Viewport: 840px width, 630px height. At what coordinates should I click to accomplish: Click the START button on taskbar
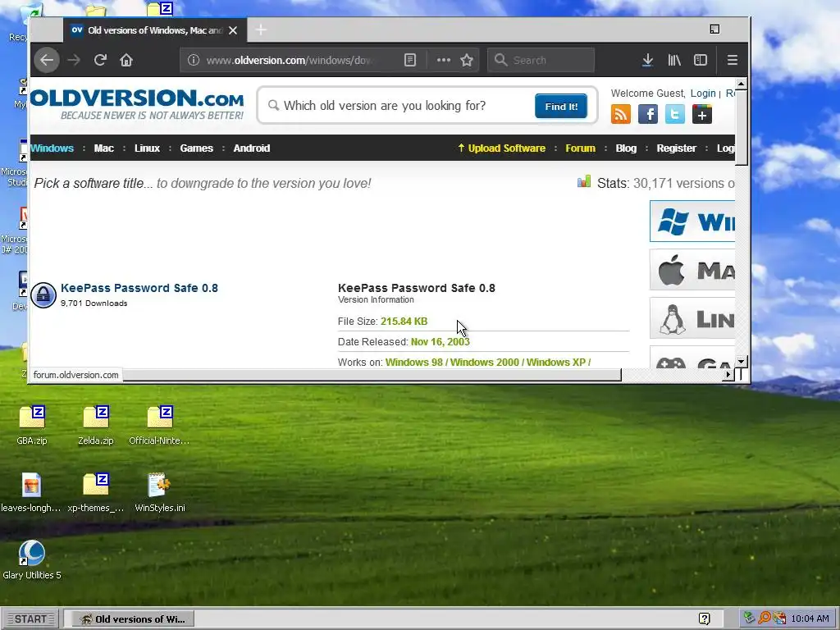[30, 619]
